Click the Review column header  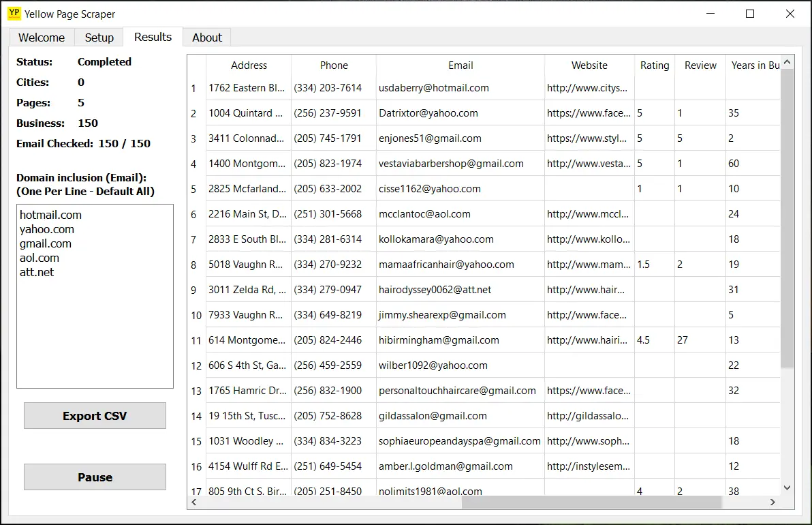[700, 65]
